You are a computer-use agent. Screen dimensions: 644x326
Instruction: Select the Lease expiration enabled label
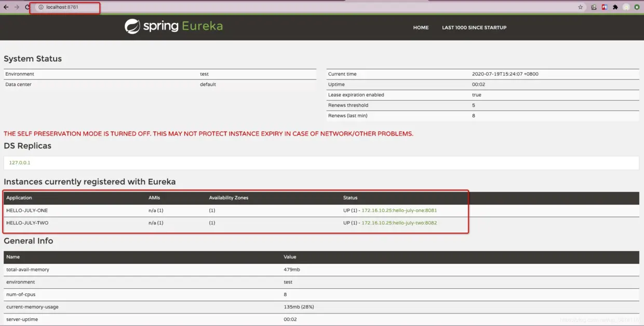356,94
